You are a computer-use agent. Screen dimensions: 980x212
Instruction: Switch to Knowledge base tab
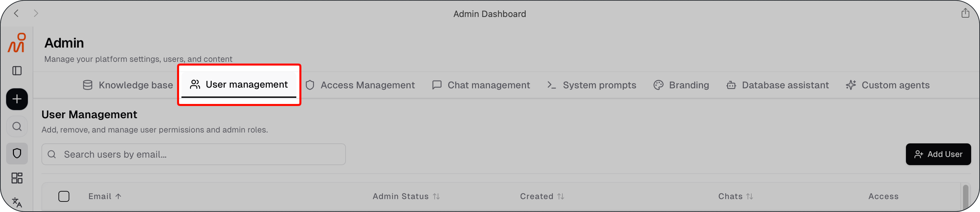coord(128,85)
